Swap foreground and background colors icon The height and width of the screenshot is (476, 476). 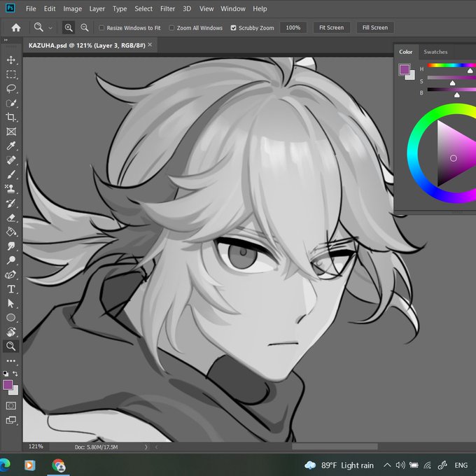pyautogui.click(x=15, y=374)
